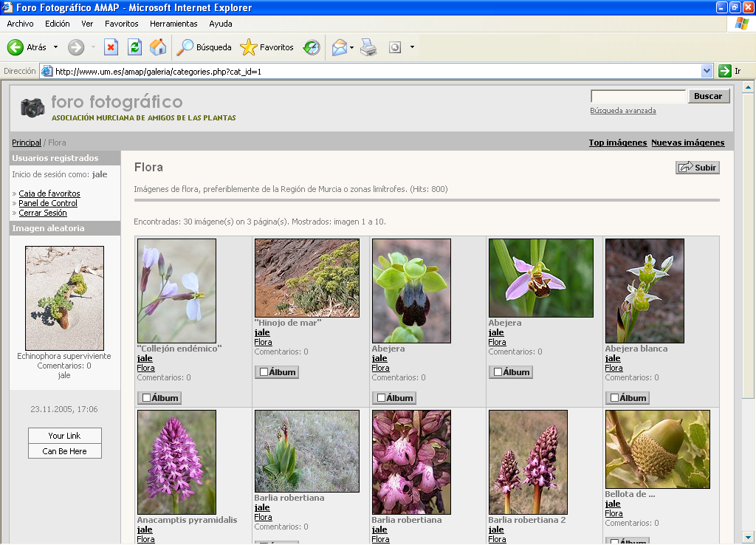Check Álbum box for Abejera blanca
The width and height of the screenshot is (756, 545).
(615, 398)
